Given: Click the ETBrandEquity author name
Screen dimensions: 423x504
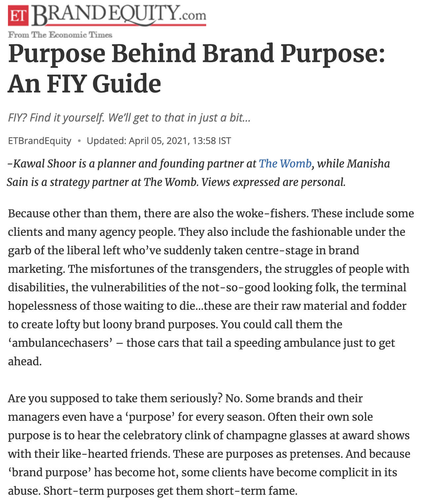Looking at the screenshot, I should [x=40, y=141].
